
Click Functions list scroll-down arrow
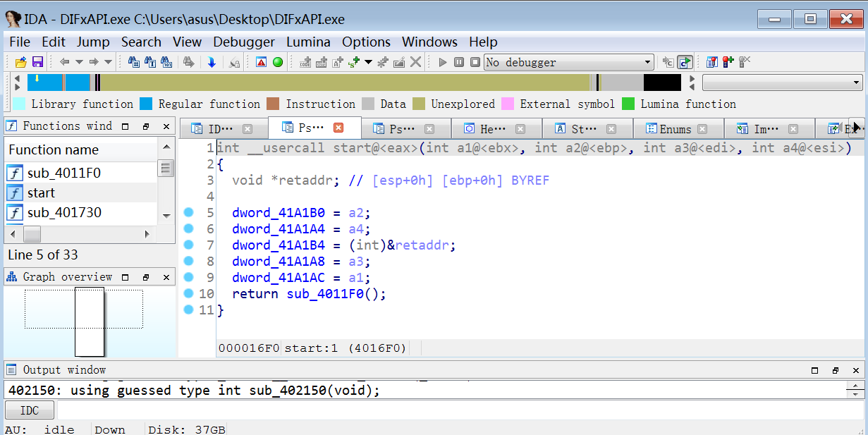click(x=166, y=216)
